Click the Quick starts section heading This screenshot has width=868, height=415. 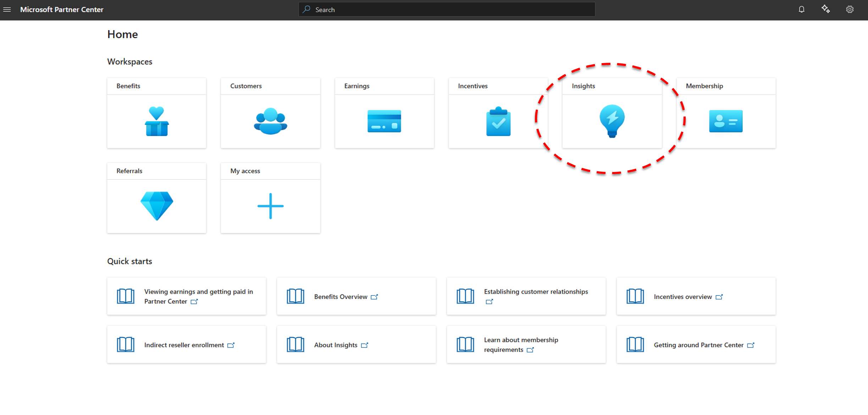pyautogui.click(x=129, y=261)
